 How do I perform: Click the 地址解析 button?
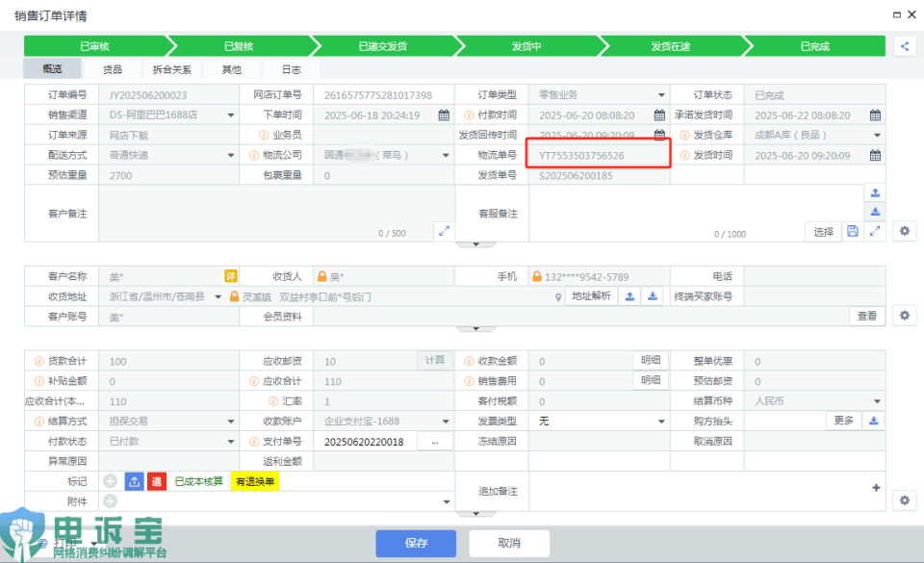coord(591,295)
